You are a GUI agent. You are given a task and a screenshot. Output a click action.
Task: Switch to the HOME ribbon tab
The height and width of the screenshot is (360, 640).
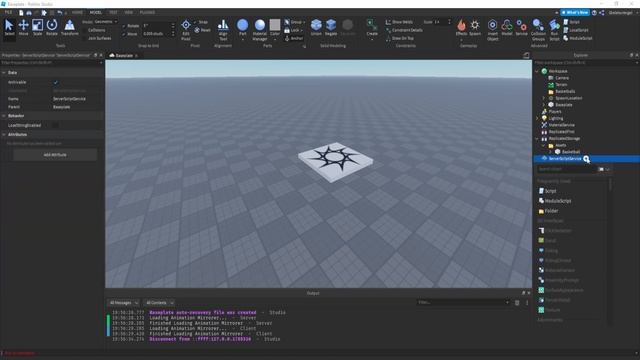click(x=77, y=13)
